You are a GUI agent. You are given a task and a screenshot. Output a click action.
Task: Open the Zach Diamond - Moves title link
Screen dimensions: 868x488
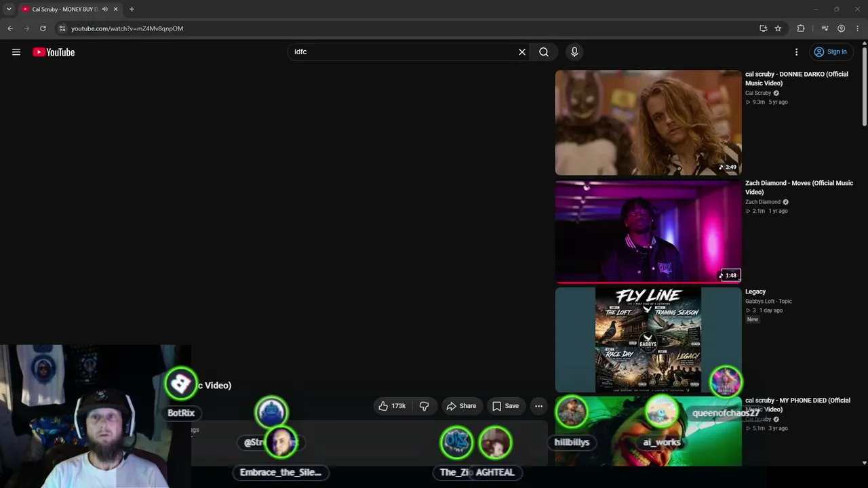tap(799, 188)
